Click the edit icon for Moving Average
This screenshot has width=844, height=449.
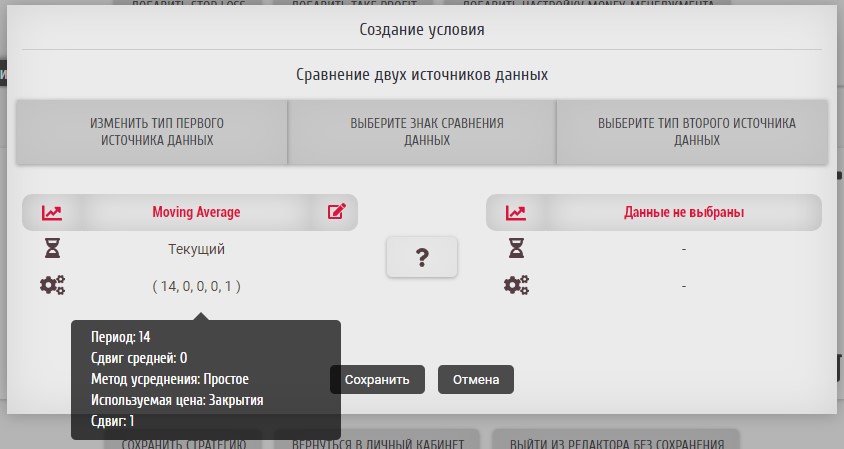click(336, 212)
